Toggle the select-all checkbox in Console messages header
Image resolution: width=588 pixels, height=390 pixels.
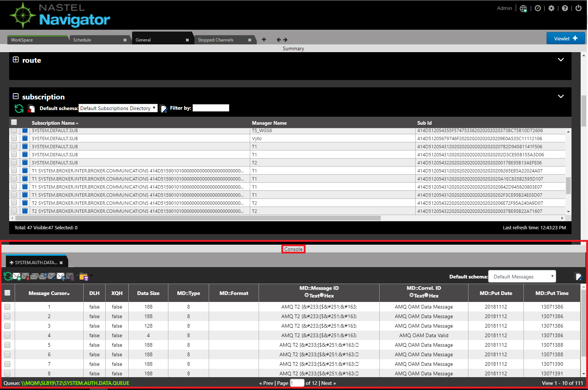pyautogui.click(x=7, y=293)
